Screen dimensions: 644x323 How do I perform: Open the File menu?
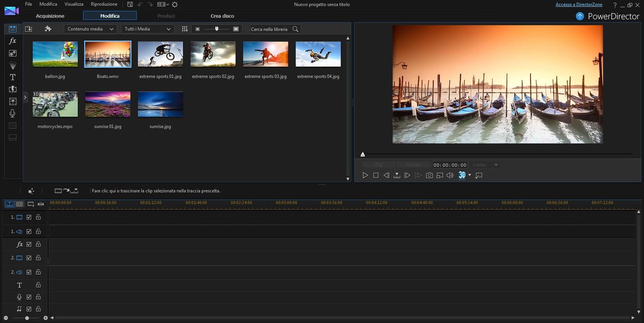point(29,4)
